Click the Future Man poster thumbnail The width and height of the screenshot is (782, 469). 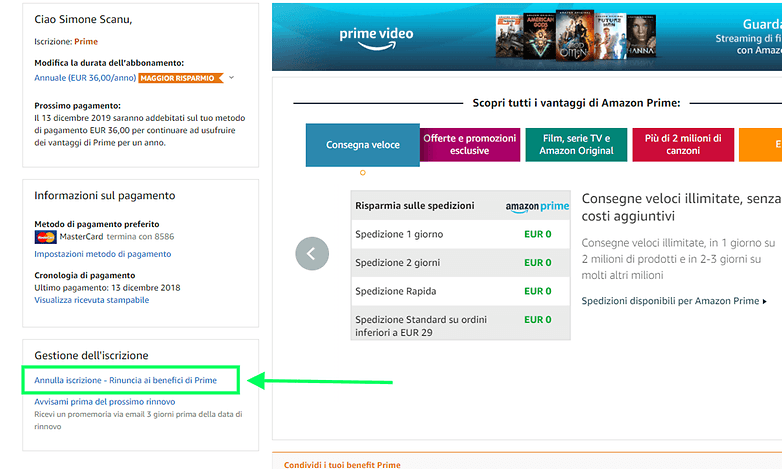pos(610,36)
